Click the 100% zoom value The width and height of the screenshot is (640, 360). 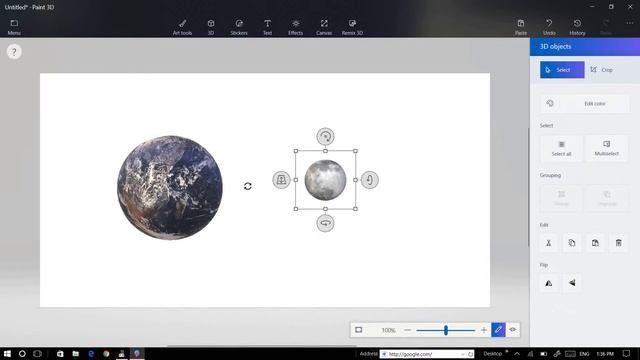[x=388, y=330]
